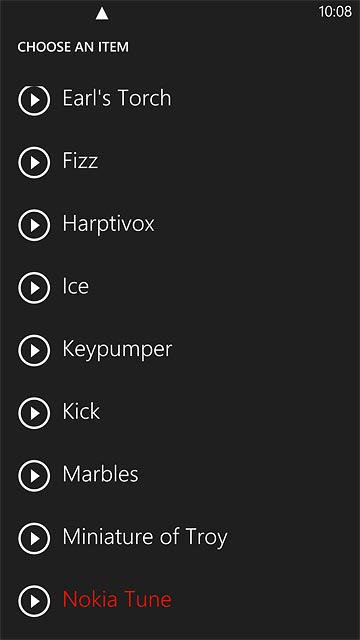Tap play icon for Miniature of Troy
This screenshot has width=360, height=640.
point(34,538)
